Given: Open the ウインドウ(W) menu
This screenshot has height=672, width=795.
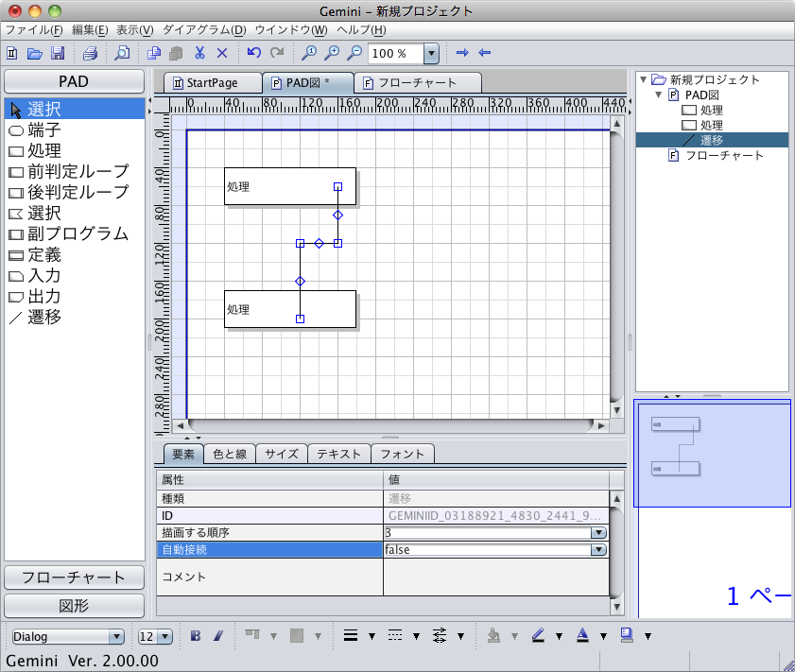Looking at the screenshot, I should point(291,30).
